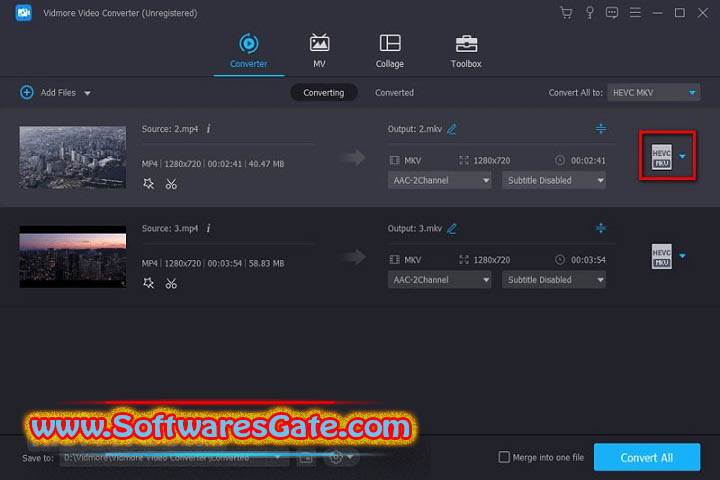This screenshot has width=720, height=480.
Task: Select the Converting tab
Action: (x=324, y=92)
